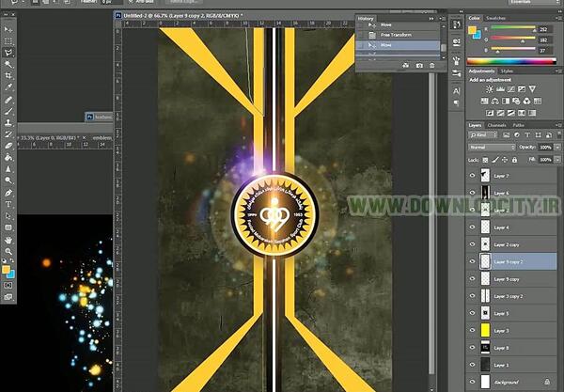Image resolution: width=564 pixels, height=392 pixels.
Task: Lock transparent pixels icon in Layers
Action: (x=485, y=160)
